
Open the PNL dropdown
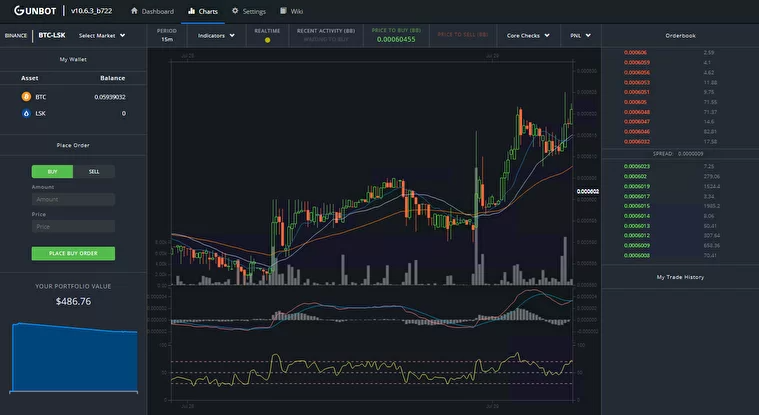(x=580, y=35)
